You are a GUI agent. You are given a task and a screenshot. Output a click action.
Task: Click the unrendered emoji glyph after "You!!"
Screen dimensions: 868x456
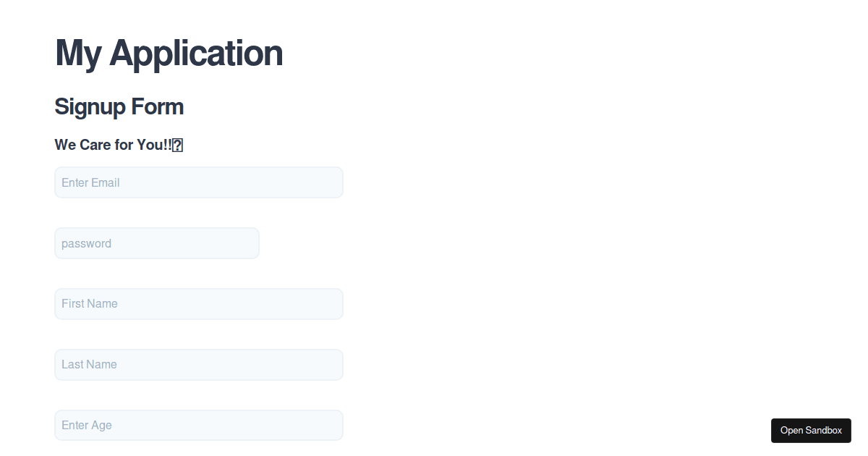coord(177,145)
